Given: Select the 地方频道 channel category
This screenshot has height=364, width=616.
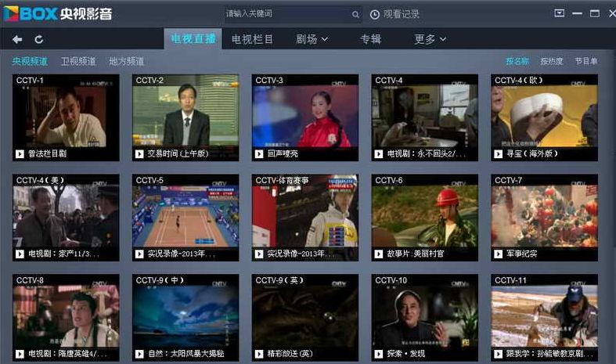Looking at the screenshot, I should coord(126,61).
